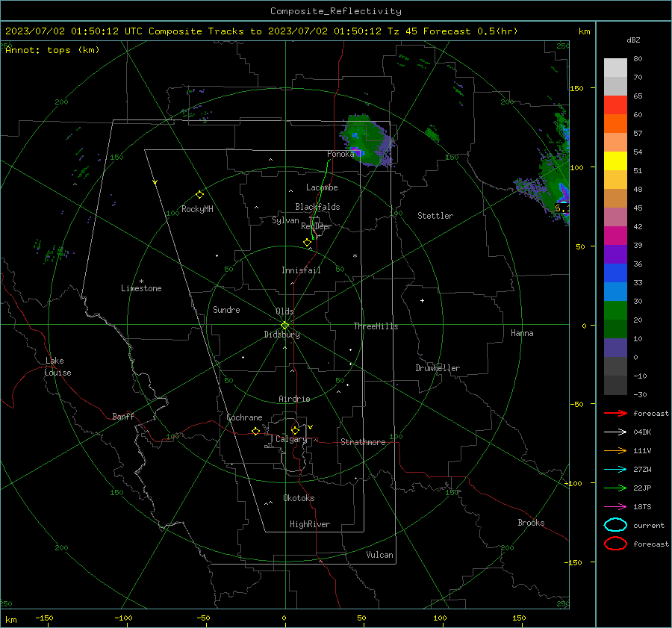Image resolution: width=672 pixels, height=628 pixels.
Task: Select the white 04DK arrow legend icon
Action: click(615, 432)
